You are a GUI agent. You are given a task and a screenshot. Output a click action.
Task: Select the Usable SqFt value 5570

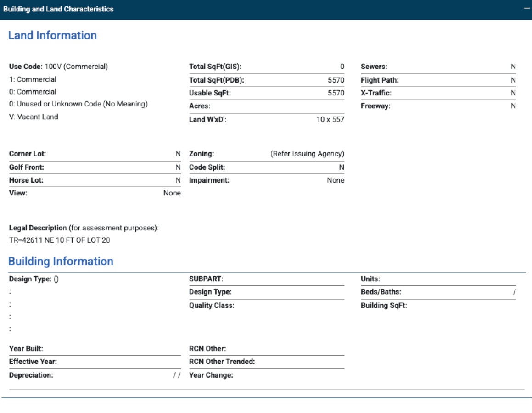336,93
